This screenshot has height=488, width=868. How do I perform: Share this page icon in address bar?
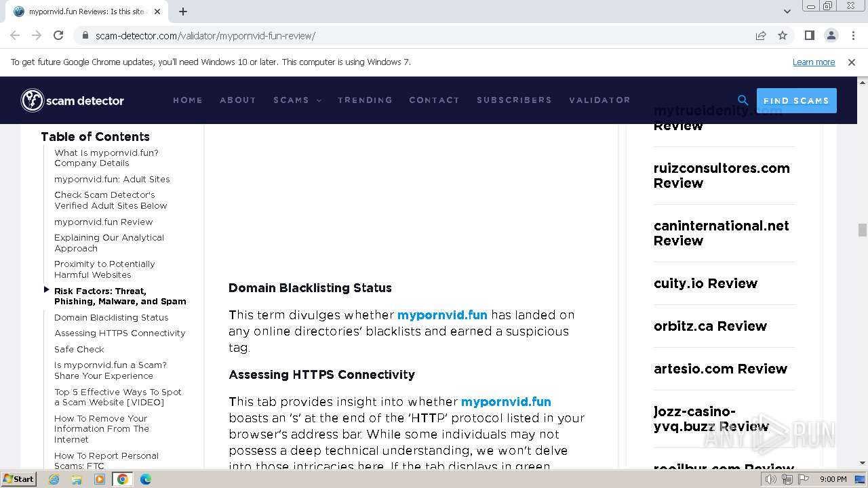761,35
